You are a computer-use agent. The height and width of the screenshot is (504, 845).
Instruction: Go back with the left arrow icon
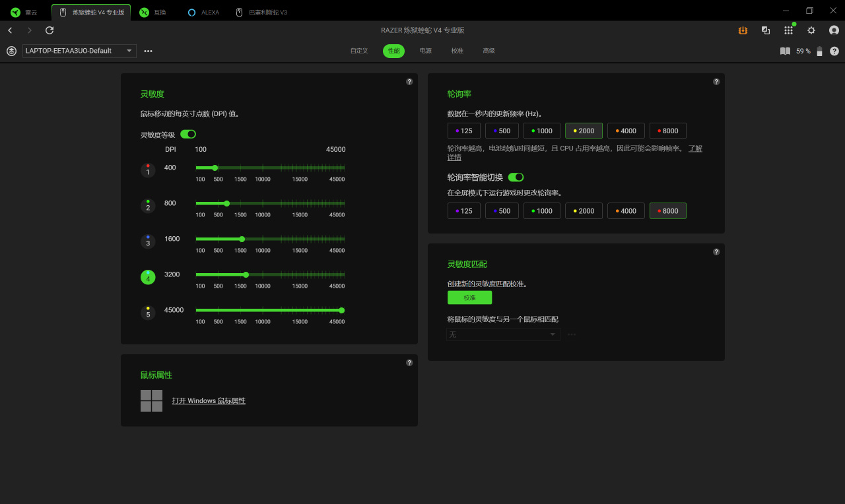click(x=10, y=30)
